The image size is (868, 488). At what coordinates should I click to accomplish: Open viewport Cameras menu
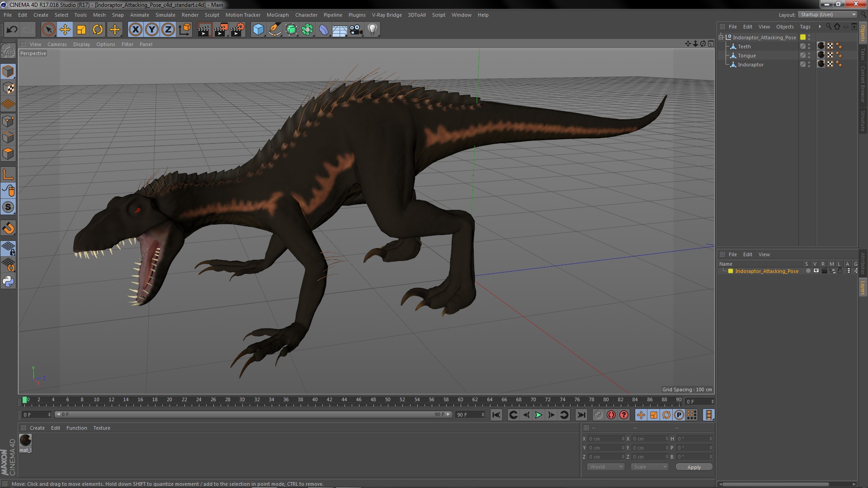(57, 44)
